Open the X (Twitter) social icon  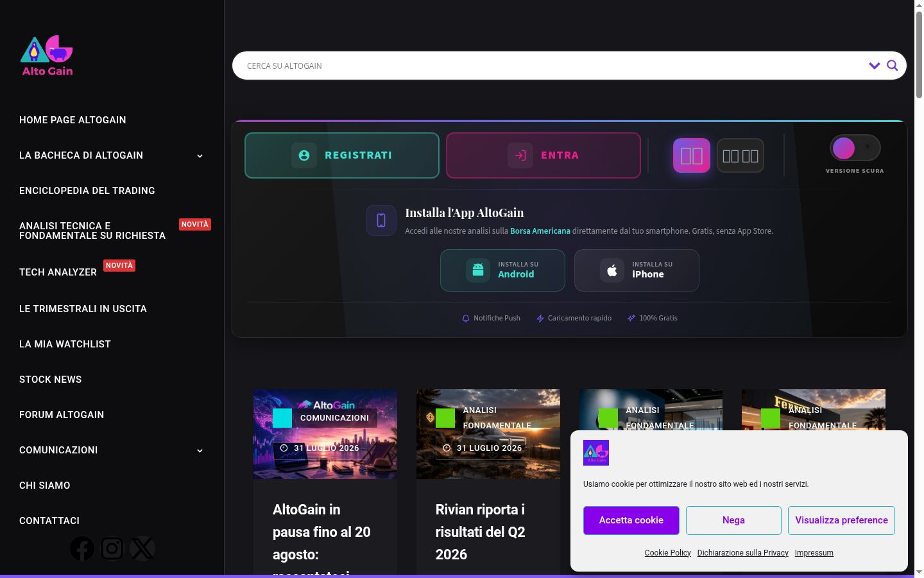142,548
